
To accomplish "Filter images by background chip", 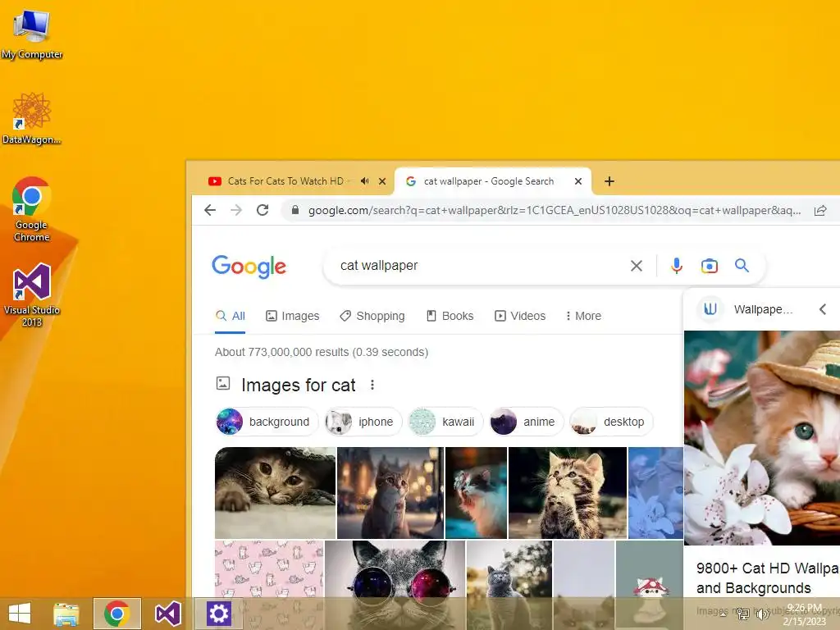I will coord(267,422).
